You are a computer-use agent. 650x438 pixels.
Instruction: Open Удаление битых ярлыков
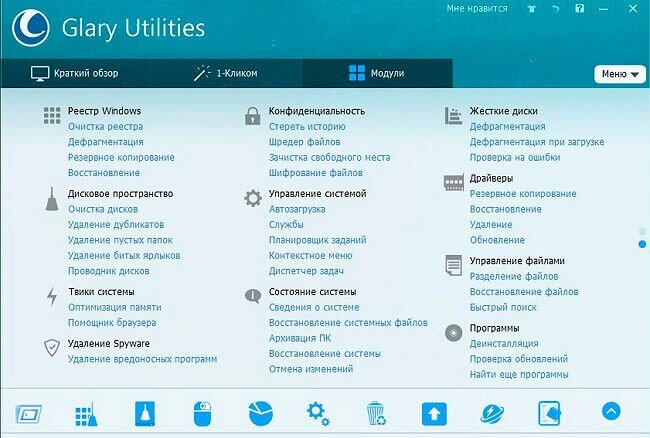124,256
